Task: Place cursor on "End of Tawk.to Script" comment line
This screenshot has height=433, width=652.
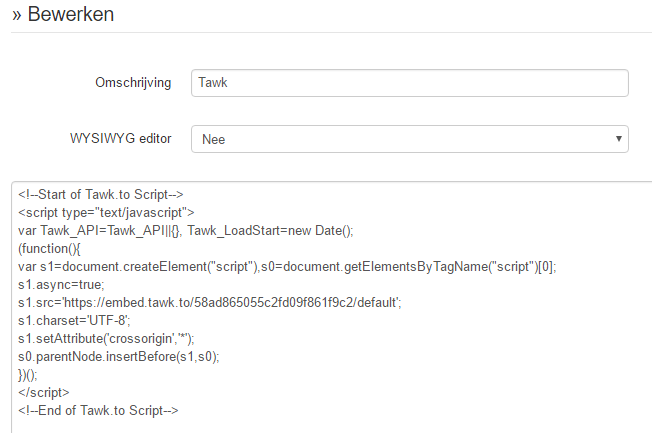Action: pyautogui.click(x=98, y=411)
